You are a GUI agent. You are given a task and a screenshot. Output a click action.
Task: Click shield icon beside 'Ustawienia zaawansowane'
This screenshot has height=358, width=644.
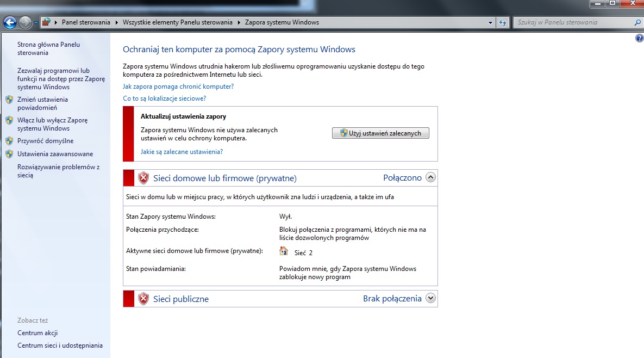click(9, 154)
